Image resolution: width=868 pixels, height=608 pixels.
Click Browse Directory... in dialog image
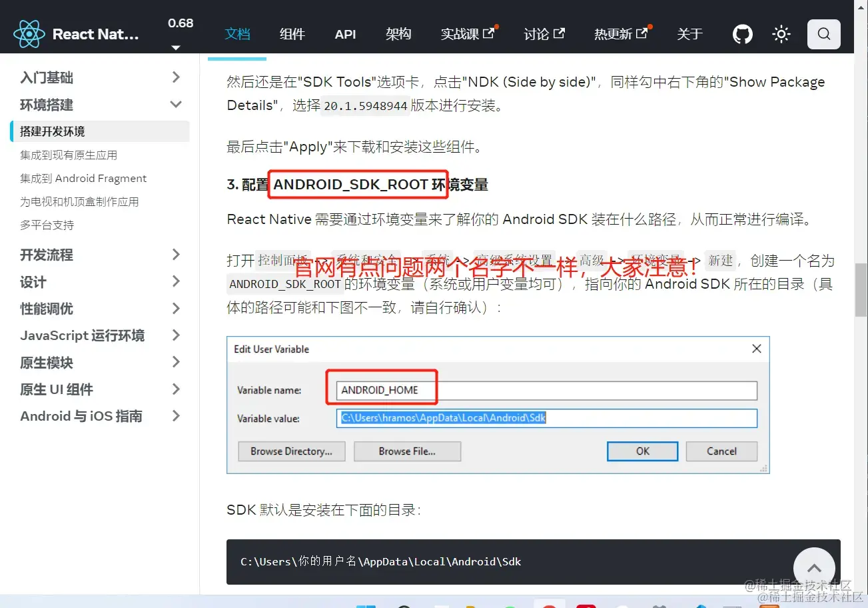click(291, 451)
